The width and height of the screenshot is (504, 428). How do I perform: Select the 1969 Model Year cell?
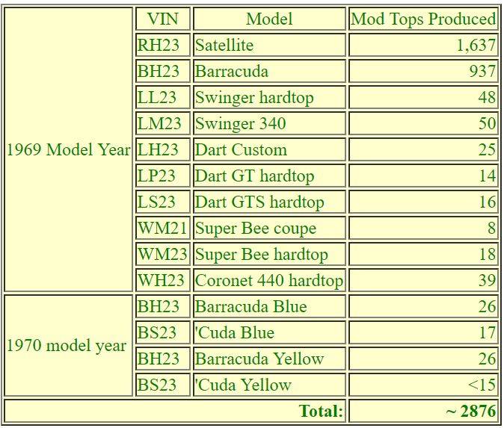coord(69,149)
